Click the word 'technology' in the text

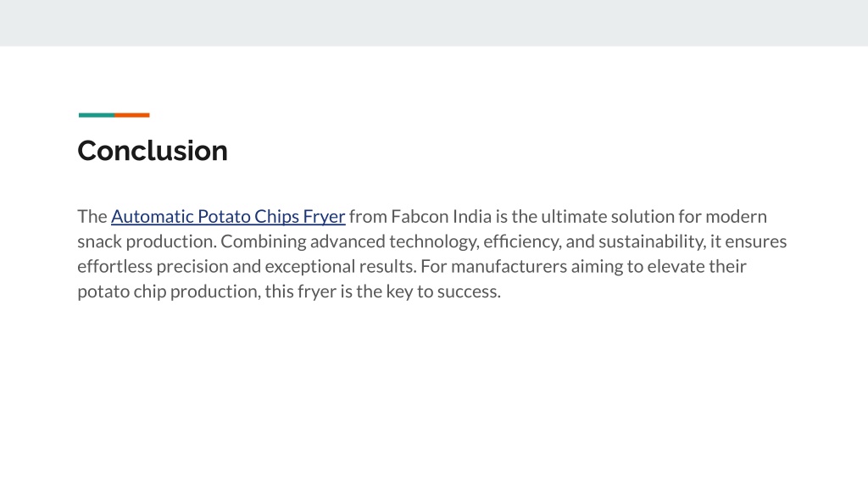(435, 241)
